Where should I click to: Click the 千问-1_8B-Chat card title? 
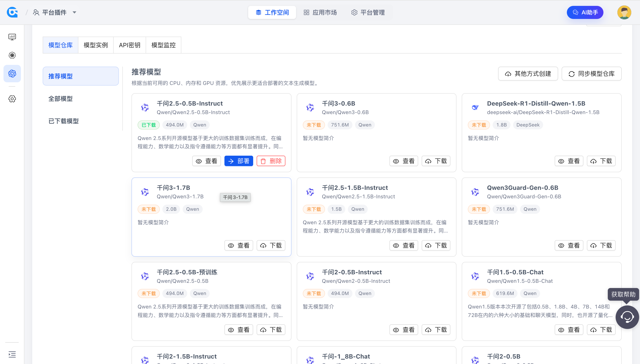tap(346, 356)
